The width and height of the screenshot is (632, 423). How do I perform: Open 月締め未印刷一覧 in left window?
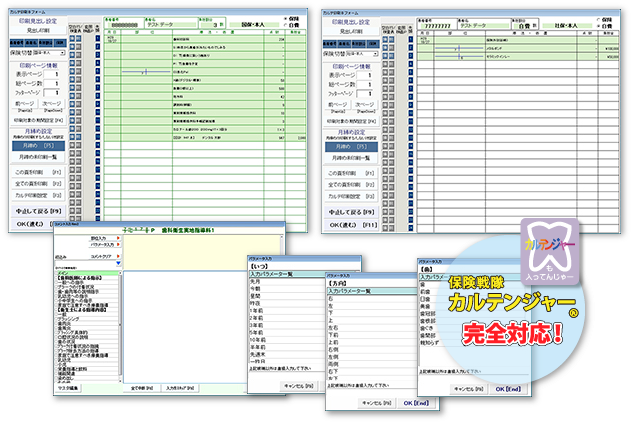[38, 157]
